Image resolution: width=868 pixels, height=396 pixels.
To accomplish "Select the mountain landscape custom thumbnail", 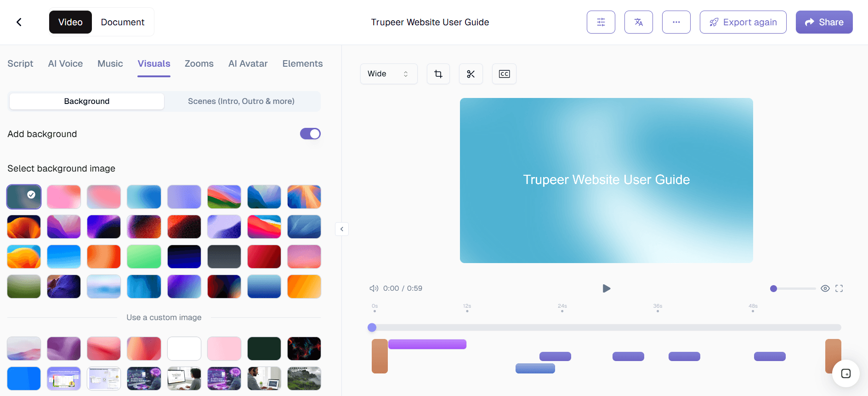I will [x=304, y=379].
